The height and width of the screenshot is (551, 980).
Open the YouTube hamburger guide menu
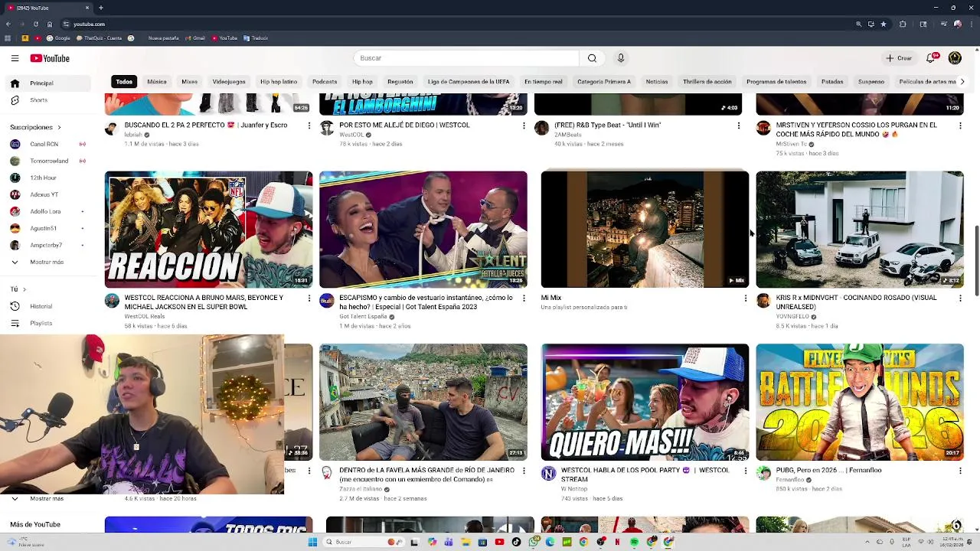[15, 58]
